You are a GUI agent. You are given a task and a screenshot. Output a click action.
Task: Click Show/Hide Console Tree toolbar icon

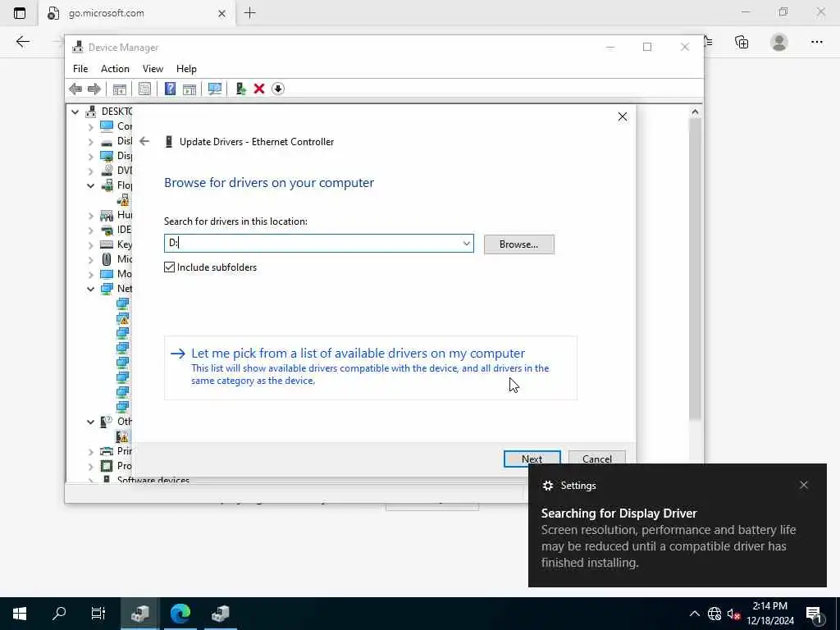119,89
